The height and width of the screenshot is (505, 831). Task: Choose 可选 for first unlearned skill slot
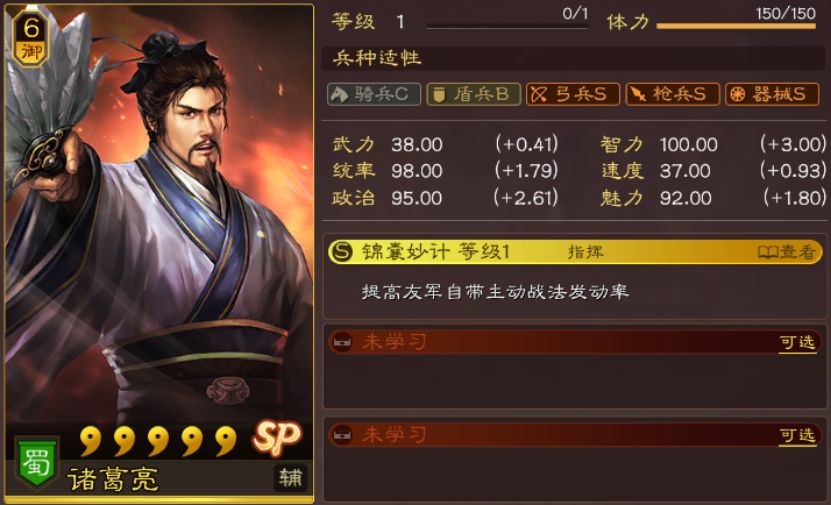coord(797,343)
